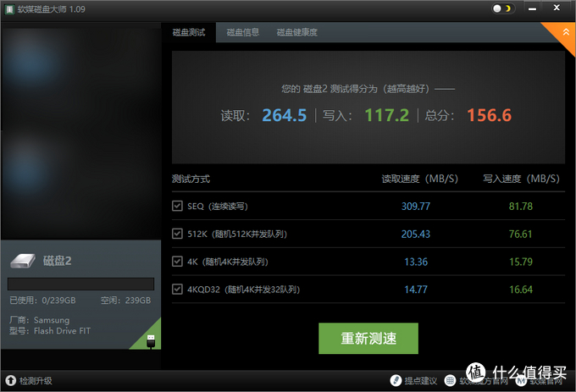The width and height of the screenshot is (576, 392).
Task: Click the total score 156.6
Action: (489, 115)
